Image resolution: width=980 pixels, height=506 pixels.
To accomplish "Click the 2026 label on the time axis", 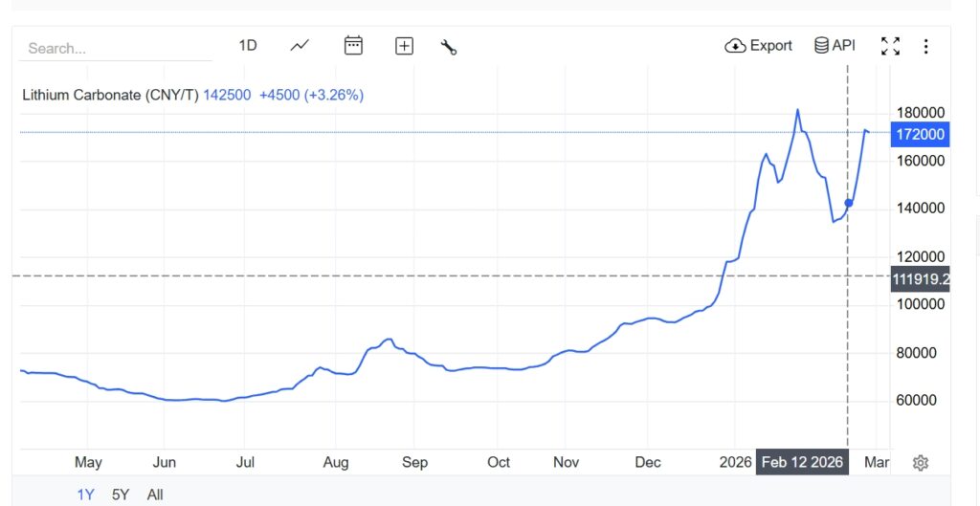I will [x=736, y=463].
